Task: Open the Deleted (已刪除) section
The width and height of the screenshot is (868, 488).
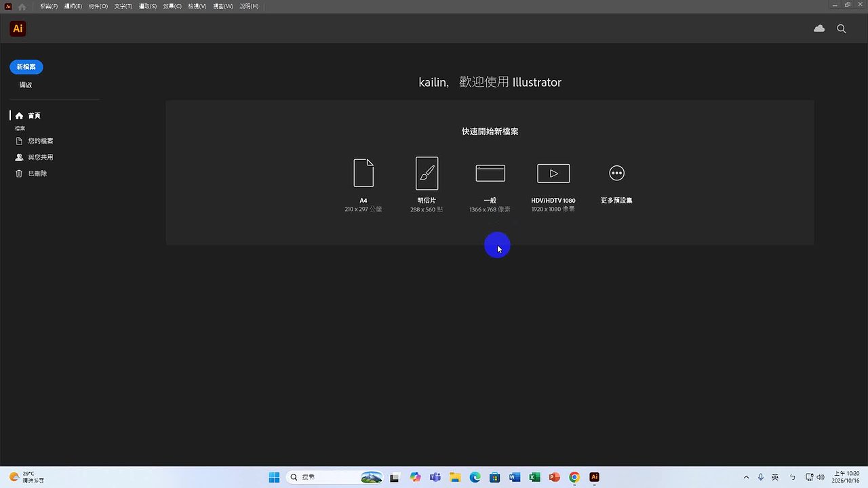Action: [x=31, y=174]
